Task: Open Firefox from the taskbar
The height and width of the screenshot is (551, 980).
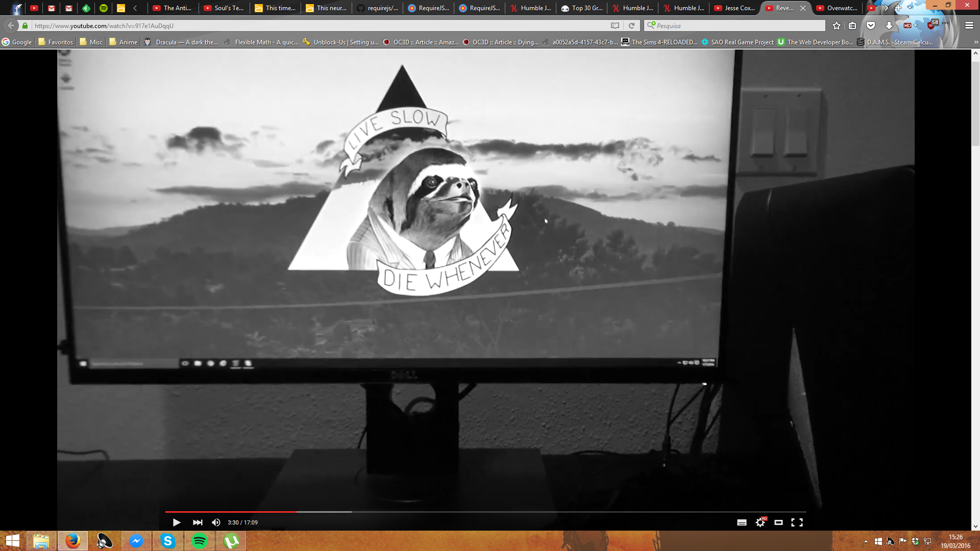Action: (x=72, y=541)
